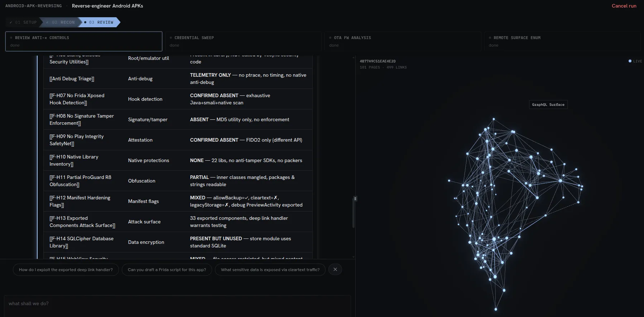
Task: Click the graph ID 4B77A9C51EAE4E2D
Action: tap(378, 61)
